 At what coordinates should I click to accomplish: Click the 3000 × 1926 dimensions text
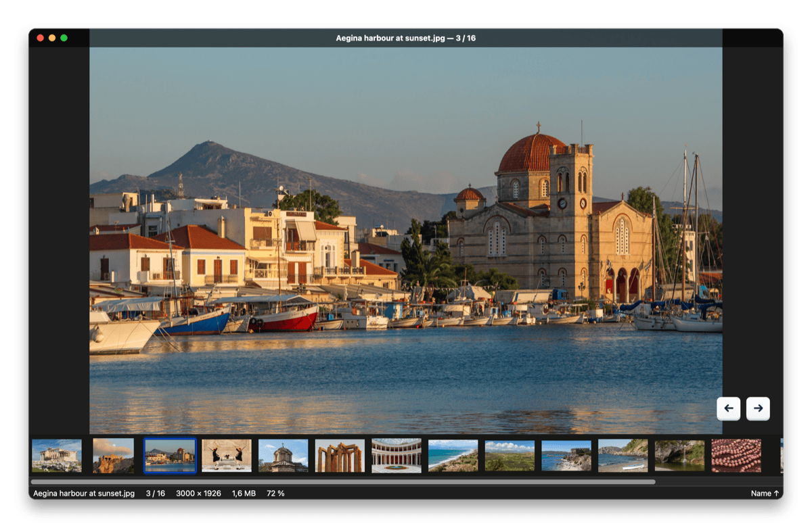coord(198,494)
